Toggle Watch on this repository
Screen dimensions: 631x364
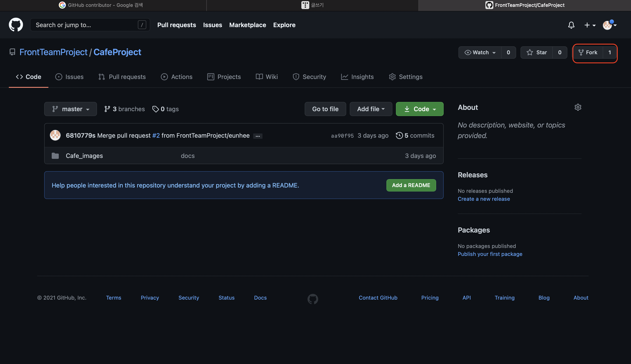(x=480, y=53)
